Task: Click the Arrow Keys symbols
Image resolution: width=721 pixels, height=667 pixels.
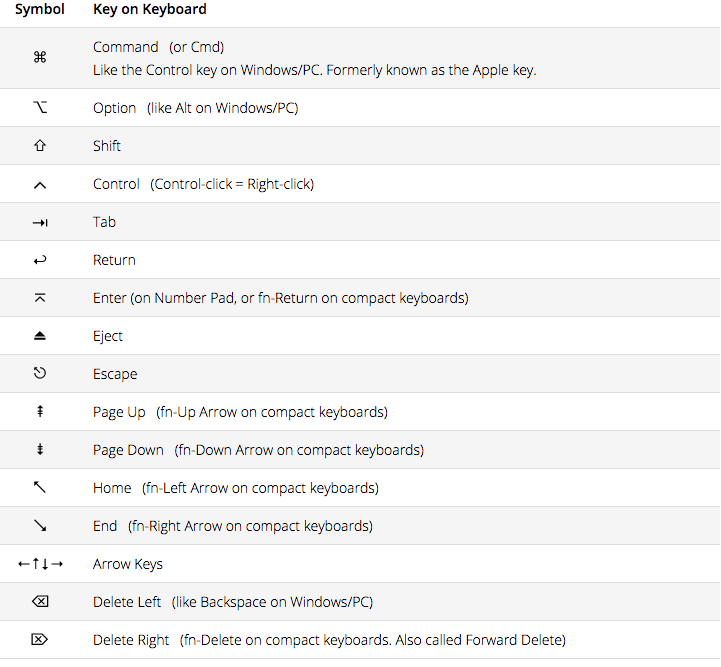Action: [40, 564]
